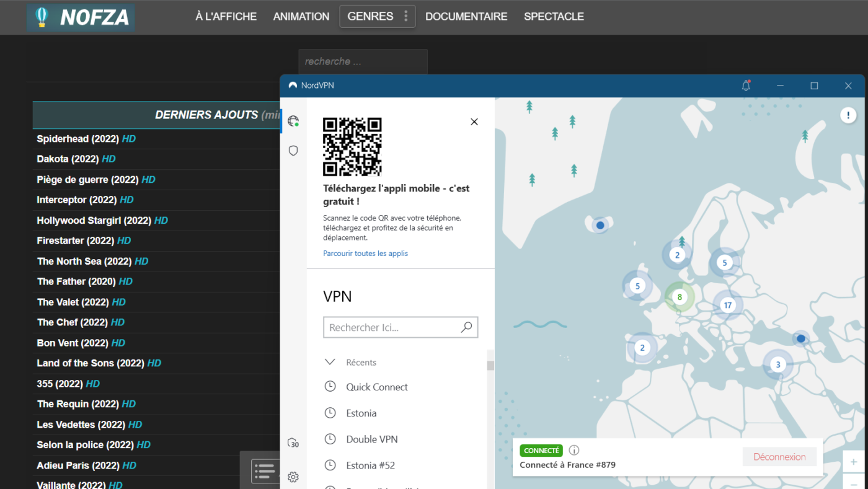This screenshot has height=489, width=868.
Task: Connect to Estonia #52 from recents
Action: click(x=371, y=465)
